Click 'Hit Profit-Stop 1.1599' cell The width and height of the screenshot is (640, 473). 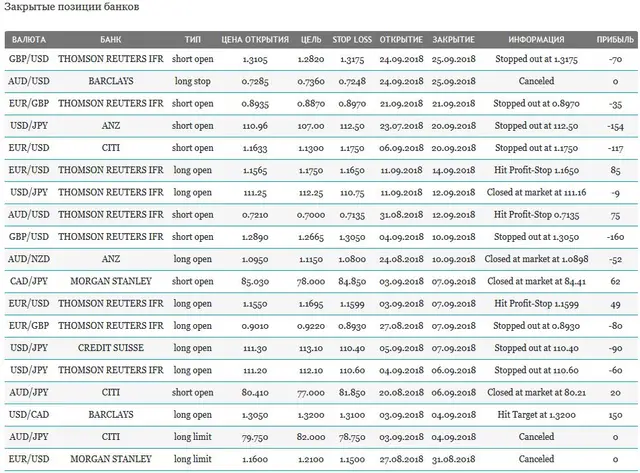click(x=536, y=304)
